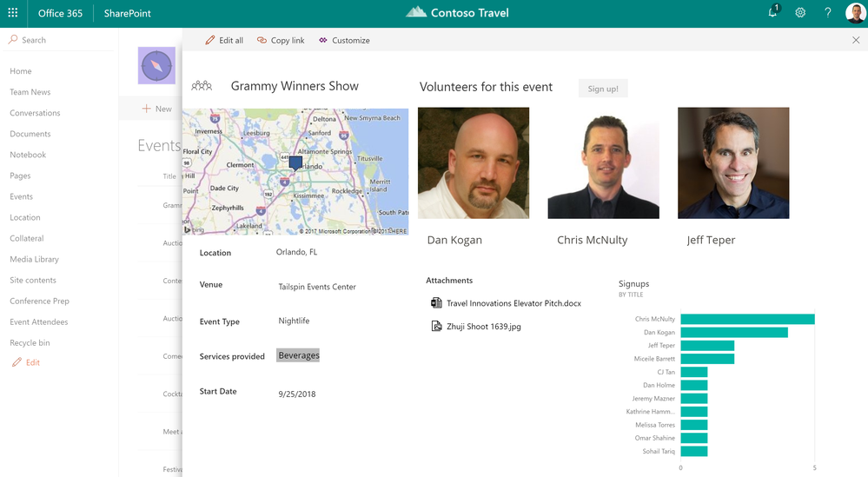Click the New plus icon

(146, 109)
